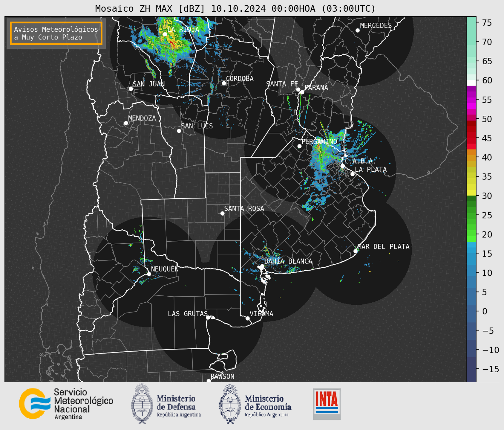This screenshot has width=504, height=430.
Task: Click the 'VIEDMA' map label
Action: (261, 314)
